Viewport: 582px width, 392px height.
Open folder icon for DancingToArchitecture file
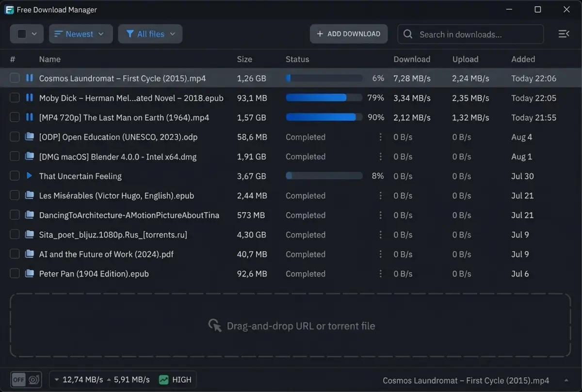(x=29, y=215)
